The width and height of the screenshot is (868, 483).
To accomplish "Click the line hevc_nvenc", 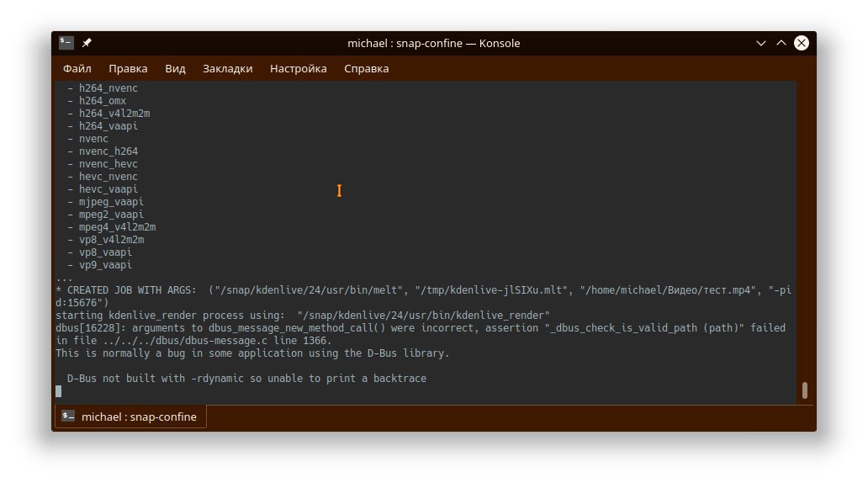I will (108, 177).
